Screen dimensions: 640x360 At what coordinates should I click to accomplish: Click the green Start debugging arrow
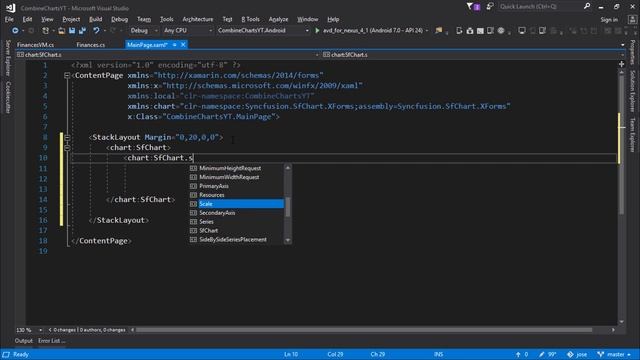(x=317, y=30)
